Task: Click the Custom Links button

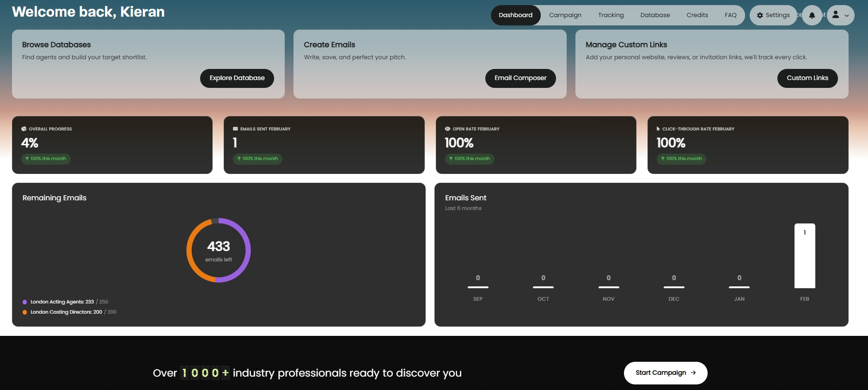Action: 807,78
